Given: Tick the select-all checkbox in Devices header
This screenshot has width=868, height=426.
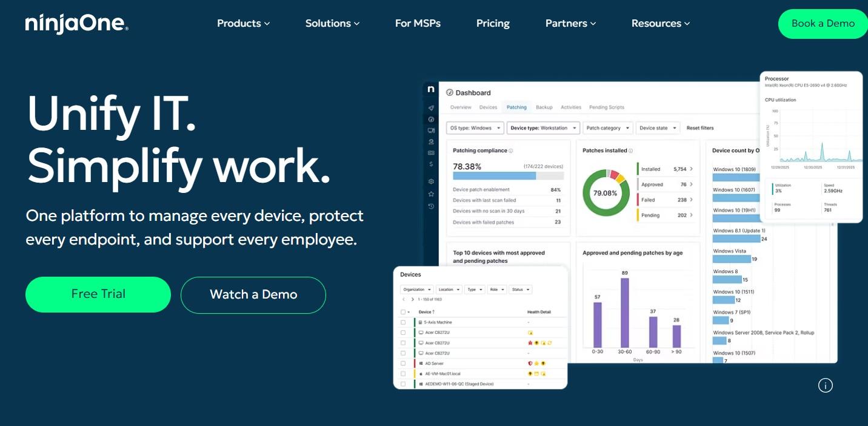Looking at the screenshot, I should pos(403,312).
